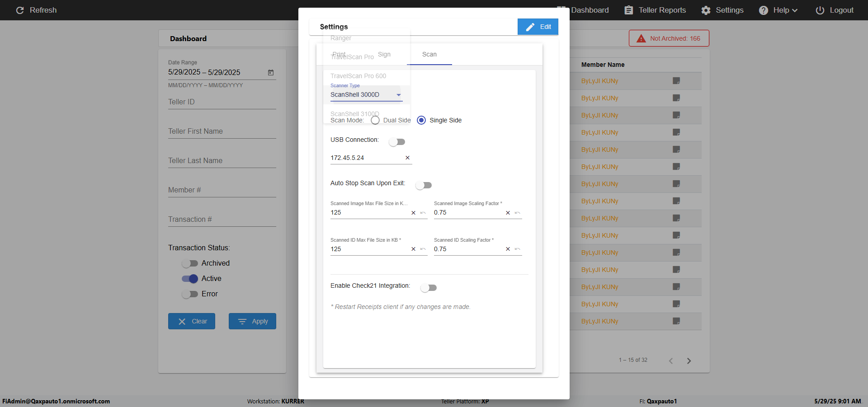Viewport: 868px width, 407px height.
Task: Click the Clear filters button
Action: (192, 321)
